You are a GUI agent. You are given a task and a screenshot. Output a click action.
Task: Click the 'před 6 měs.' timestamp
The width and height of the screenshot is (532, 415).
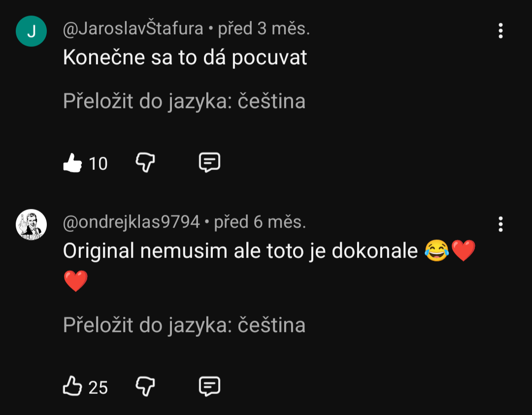[260, 223]
